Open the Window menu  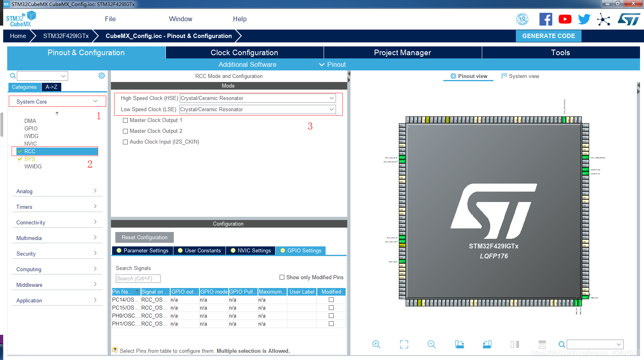(181, 19)
